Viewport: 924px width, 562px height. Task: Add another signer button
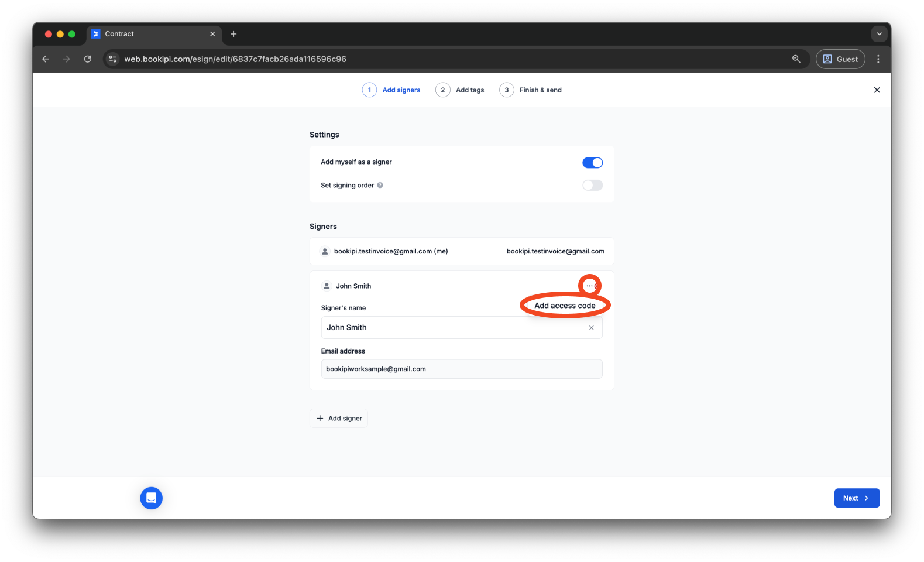click(339, 418)
